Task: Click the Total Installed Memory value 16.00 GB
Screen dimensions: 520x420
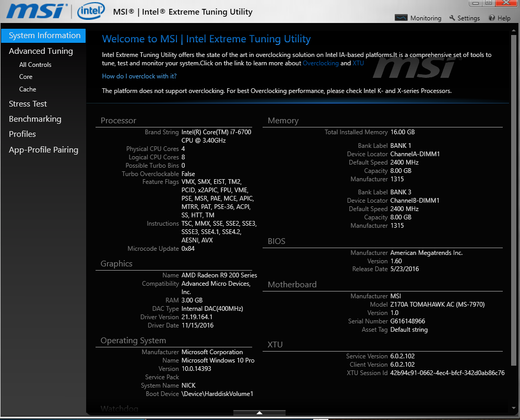Action: point(403,132)
